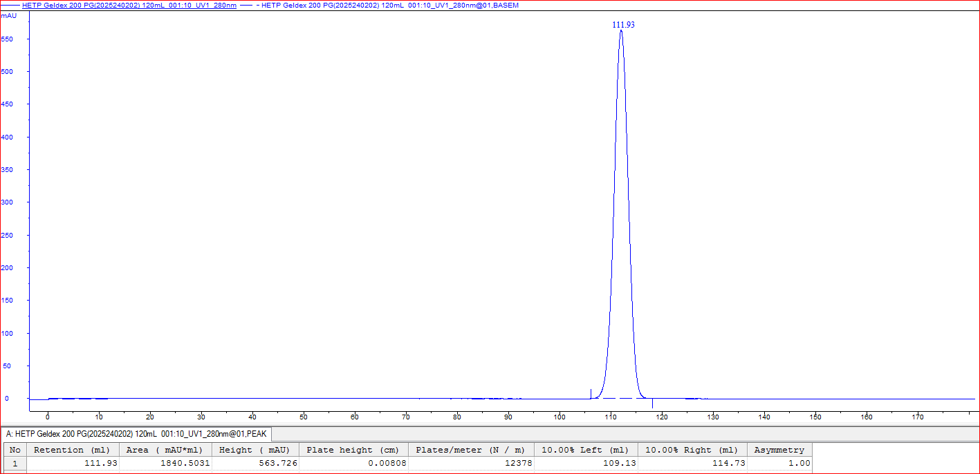Screen dimensions: 980x474
Task: Select peak row number 1
Action: pyautogui.click(x=15, y=464)
